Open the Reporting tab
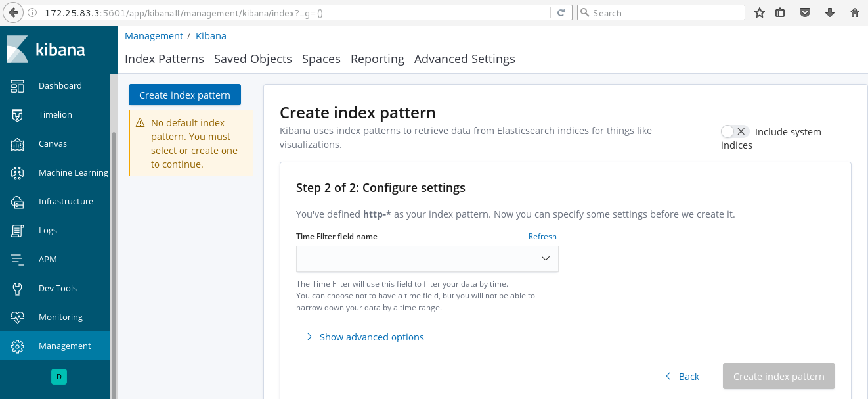This screenshot has height=399, width=868. click(378, 59)
